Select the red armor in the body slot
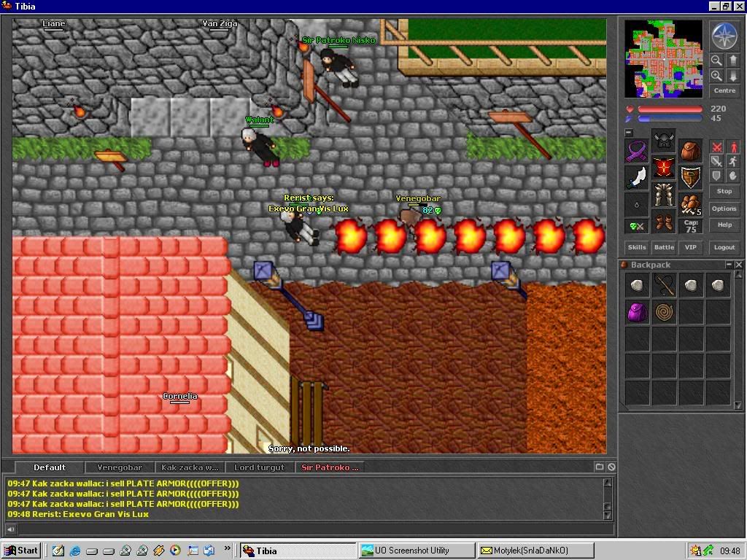This screenshot has width=747, height=560. [664, 168]
